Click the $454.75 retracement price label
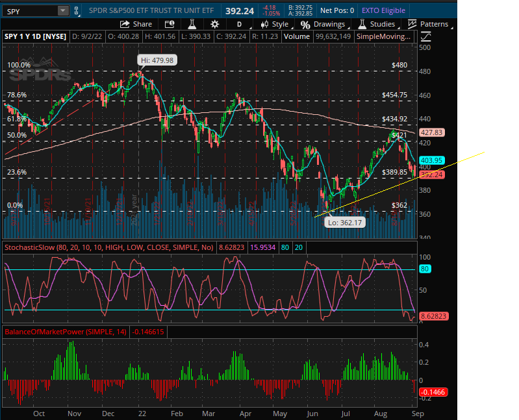 [394, 95]
